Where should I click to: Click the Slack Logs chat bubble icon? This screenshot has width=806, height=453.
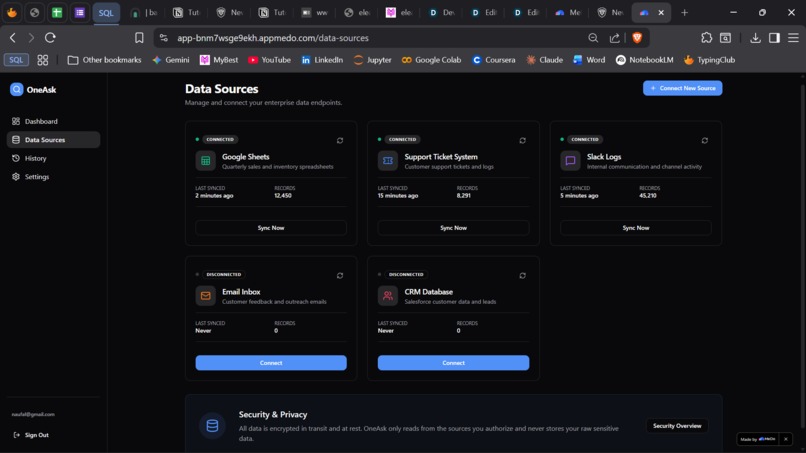[570, 160]
